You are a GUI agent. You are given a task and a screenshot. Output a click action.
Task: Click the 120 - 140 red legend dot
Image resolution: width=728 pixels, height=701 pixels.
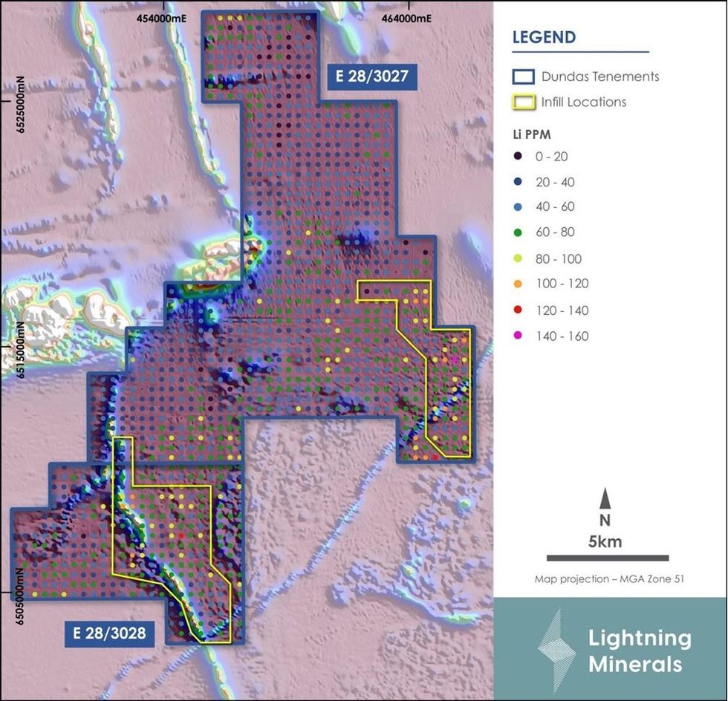pyautogui.click(x=519, y=309)
